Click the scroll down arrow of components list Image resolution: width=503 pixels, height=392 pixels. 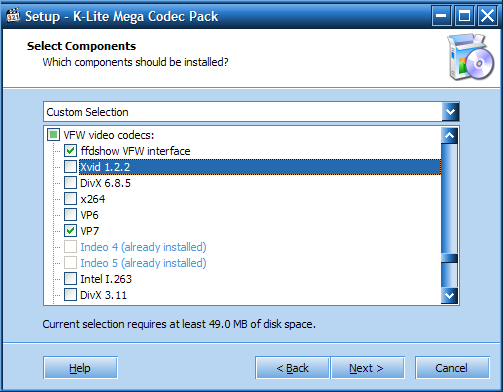pos(449,295)
